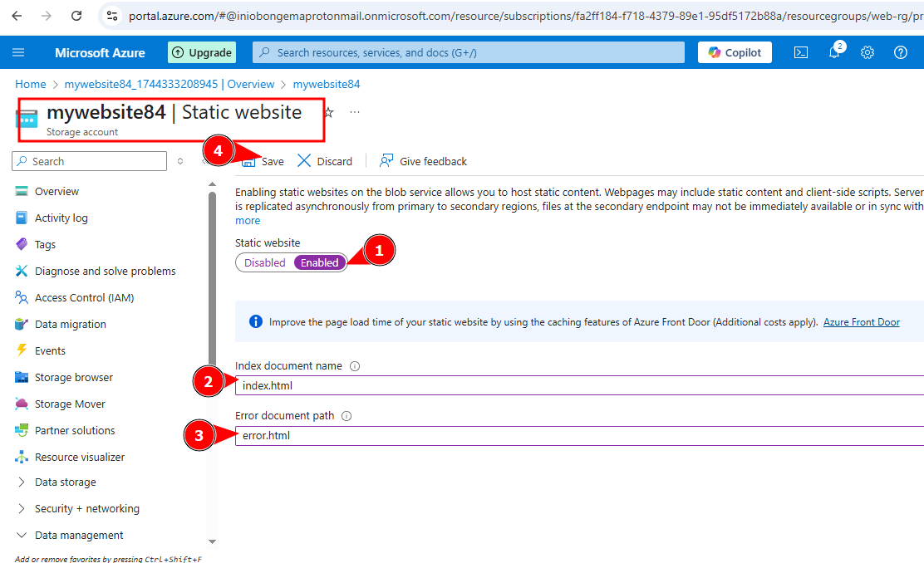Screen dimensions: 924x563
Task: Set Static website to Enabled
Action: [319, 262]
